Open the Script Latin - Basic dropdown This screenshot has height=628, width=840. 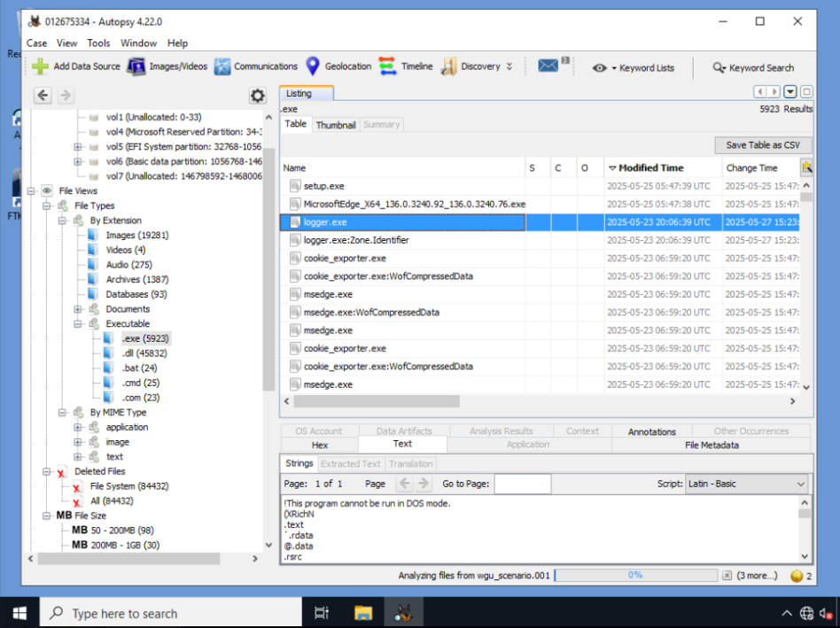point(746,484)
